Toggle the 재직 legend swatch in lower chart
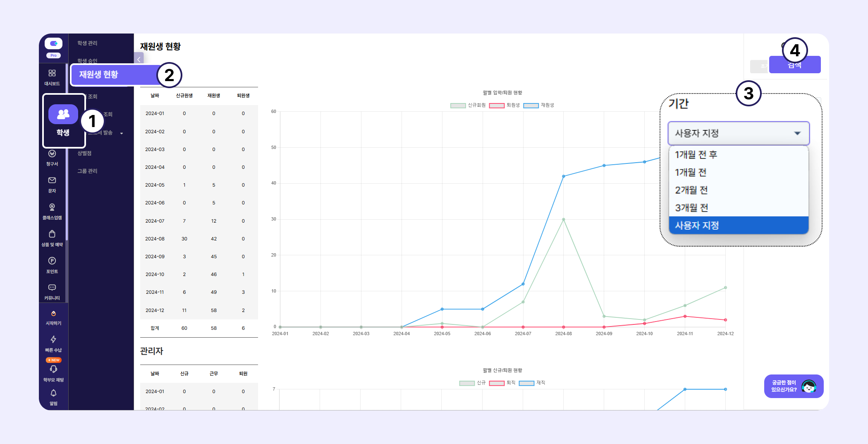The width and height of the screenshot is (868, 444). [526, 383]
